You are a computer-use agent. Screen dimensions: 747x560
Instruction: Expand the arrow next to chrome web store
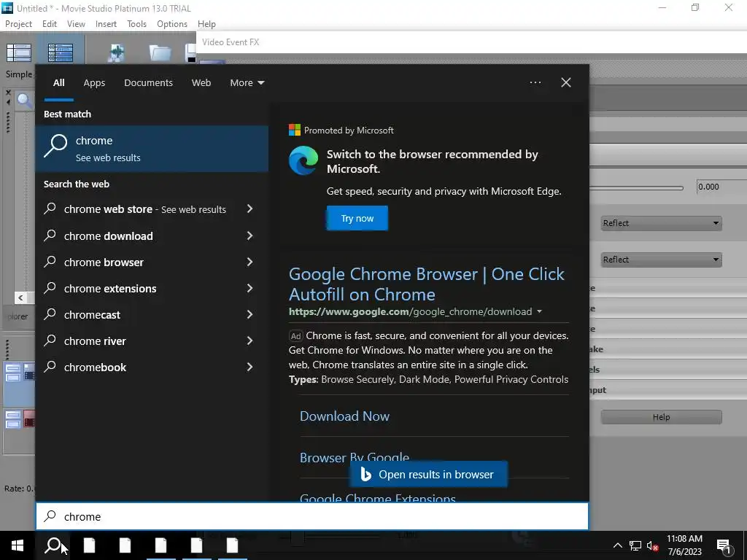click(x=249, y=209)
